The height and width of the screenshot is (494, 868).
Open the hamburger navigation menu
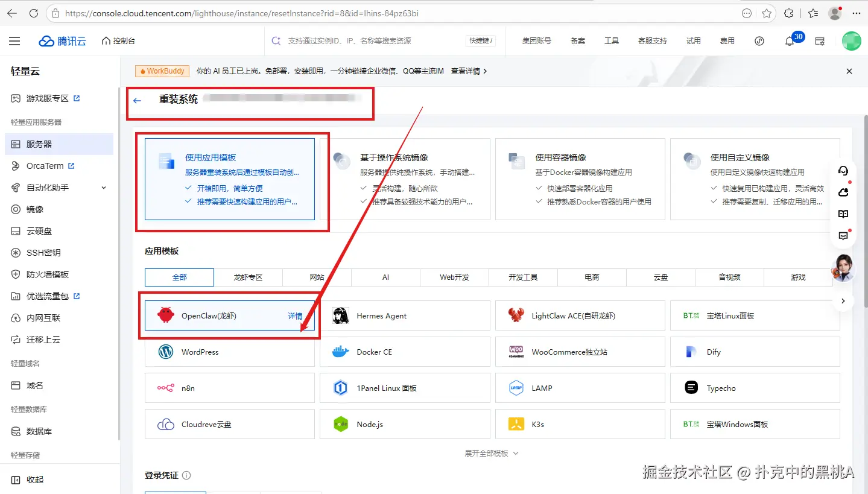(x=14, y=41)
